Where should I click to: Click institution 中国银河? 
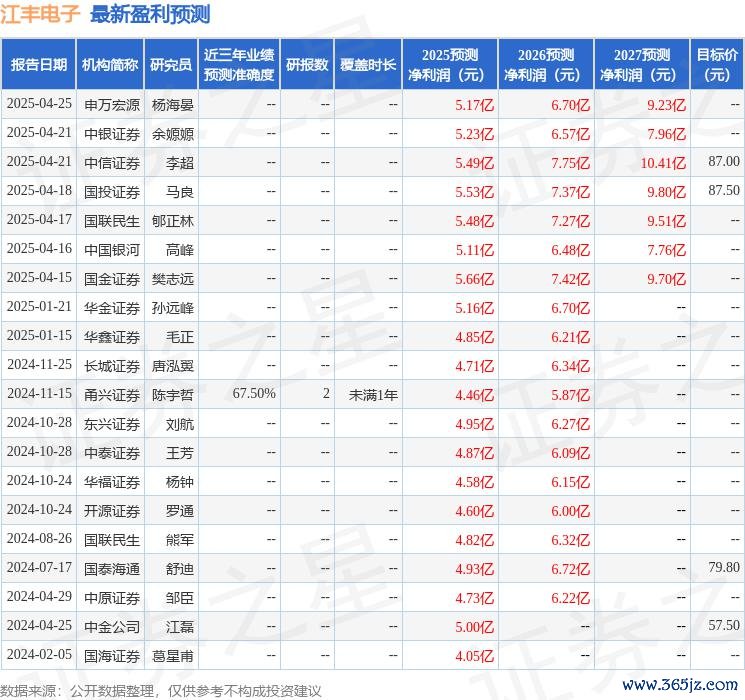point(112,250)
